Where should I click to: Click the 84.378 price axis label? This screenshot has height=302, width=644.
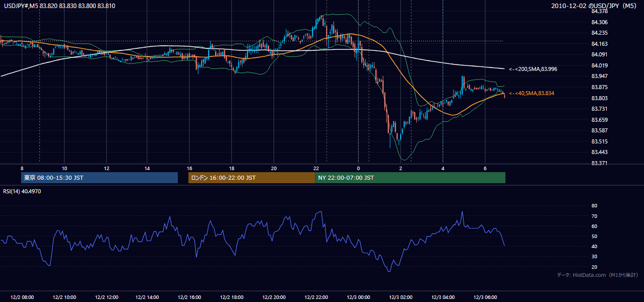click(600, 11)
